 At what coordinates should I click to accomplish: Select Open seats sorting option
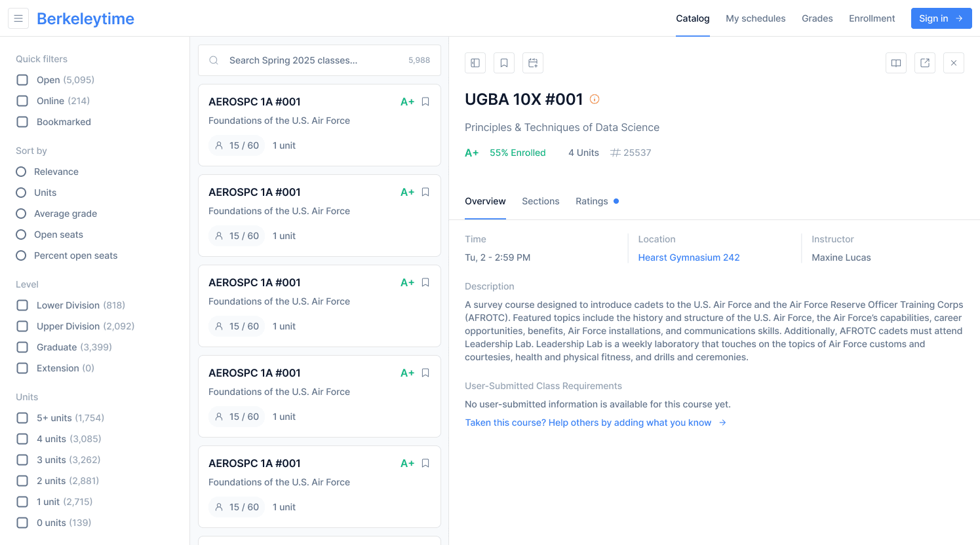(x=21, y=235)
